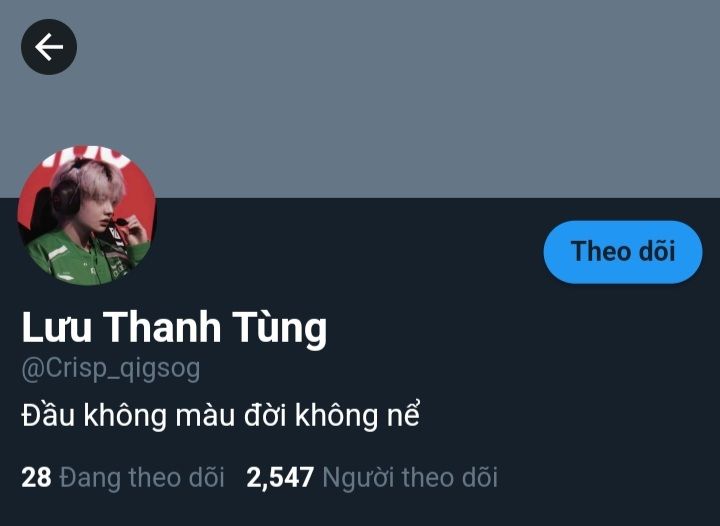Open the 28 Đang theo dõi list

(123, 477)
